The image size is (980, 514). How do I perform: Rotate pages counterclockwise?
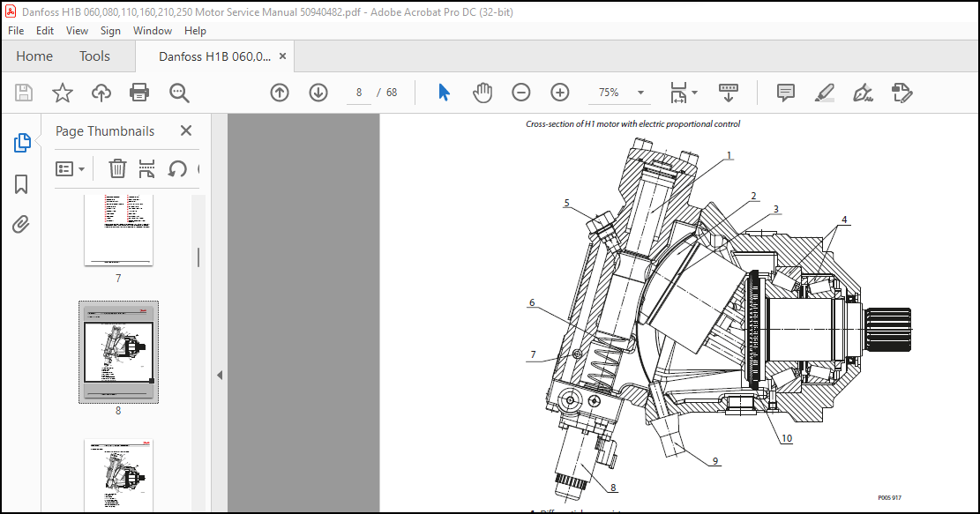(177, 168)
